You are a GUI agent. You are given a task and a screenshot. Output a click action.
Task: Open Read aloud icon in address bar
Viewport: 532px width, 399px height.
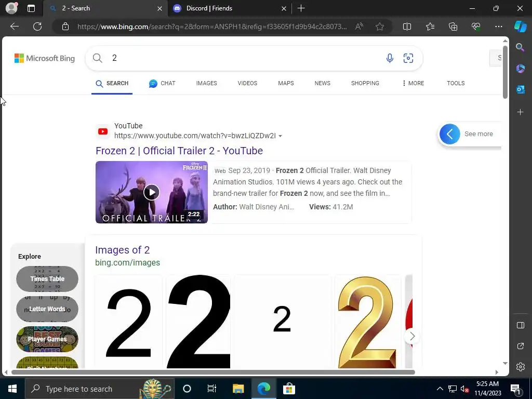coord(359,26)
